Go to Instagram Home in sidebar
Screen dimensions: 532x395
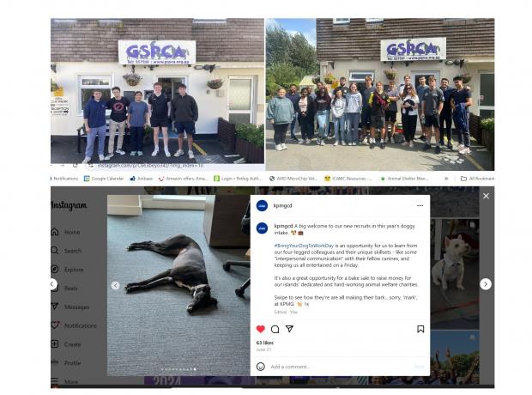[x=66, y=232]
